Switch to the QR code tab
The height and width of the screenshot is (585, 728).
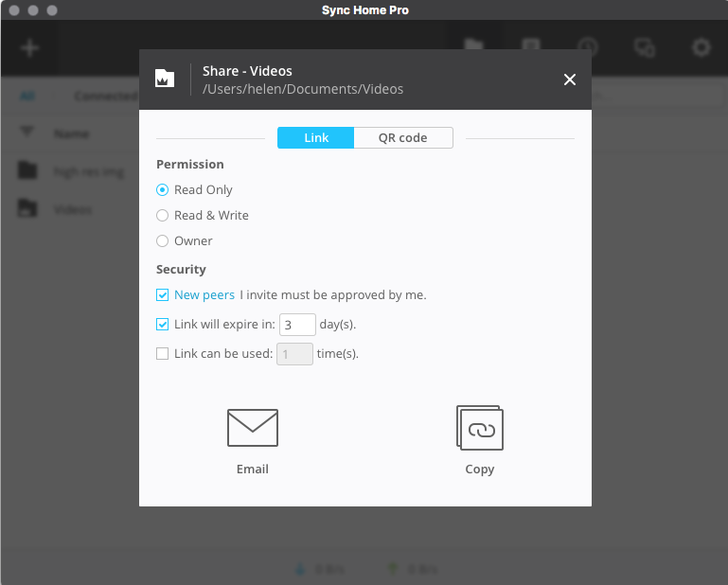coord(403,138)
